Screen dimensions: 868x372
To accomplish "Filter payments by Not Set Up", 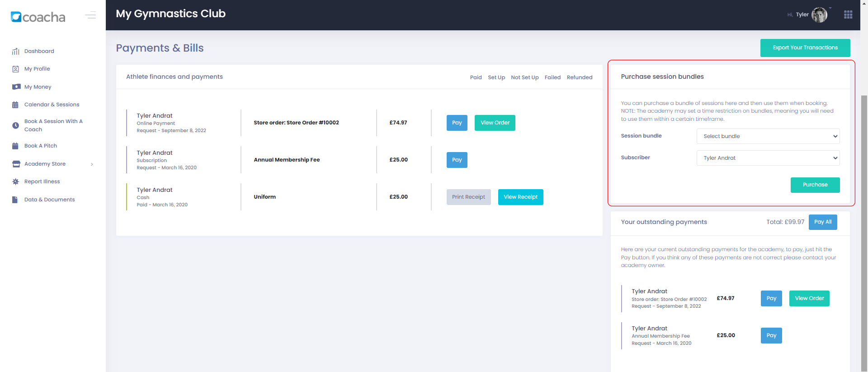I will pyautogui.click(x=524, y=77).
